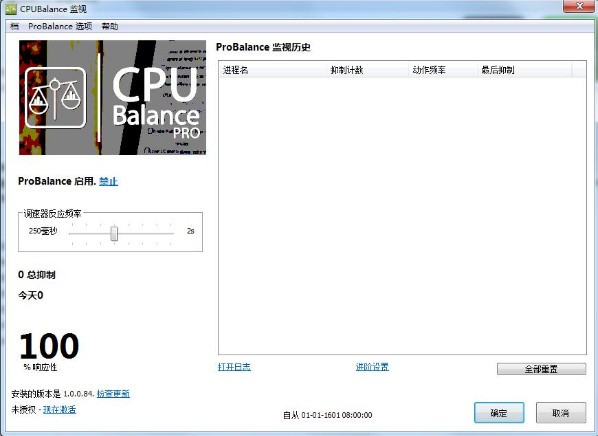Click the '自从 01-01-1601 08:00:00' text
The image size is (598, 436).
point(328,415)
